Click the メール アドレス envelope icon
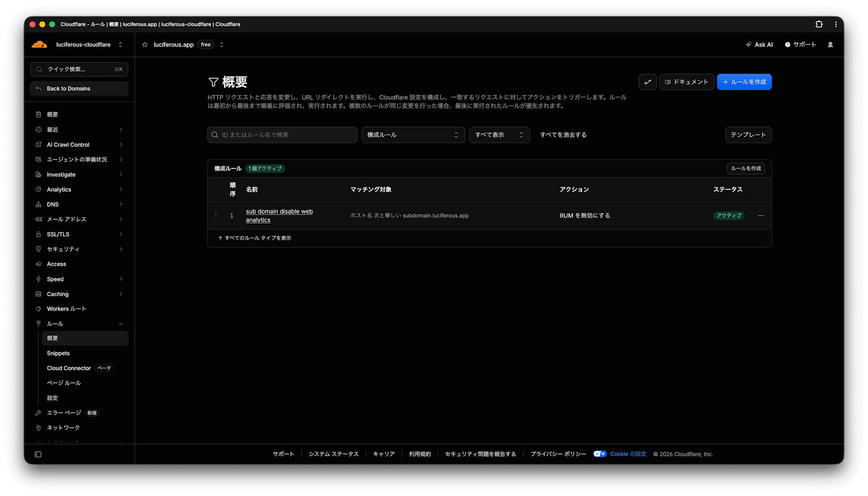The image size is (868, 496). tap(39, 219)
